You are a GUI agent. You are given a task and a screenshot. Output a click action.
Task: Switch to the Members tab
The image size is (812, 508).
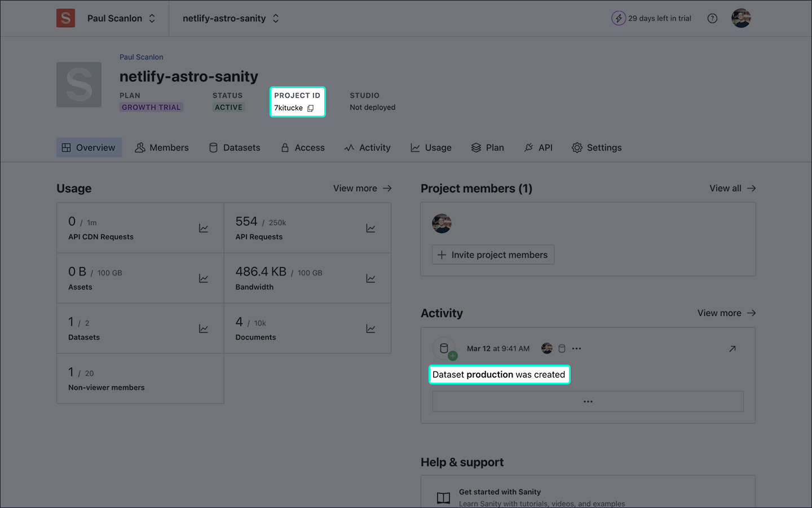pos(162,147)
